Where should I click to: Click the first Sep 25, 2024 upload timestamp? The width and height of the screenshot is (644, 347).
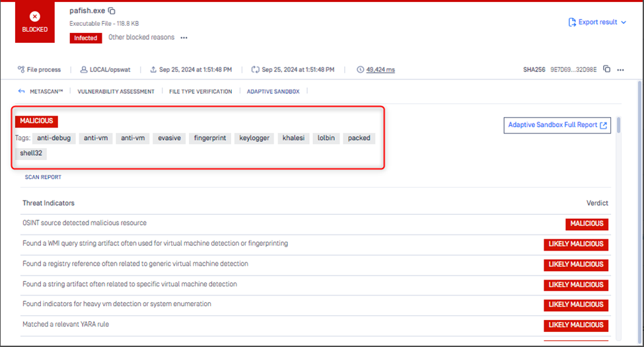(x=196, y=70)
